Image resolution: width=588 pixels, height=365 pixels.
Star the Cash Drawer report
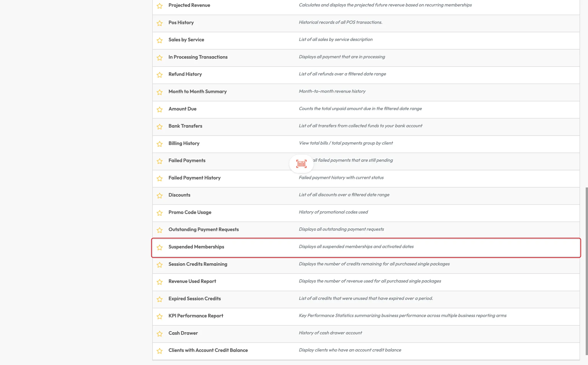pos(160,333)
